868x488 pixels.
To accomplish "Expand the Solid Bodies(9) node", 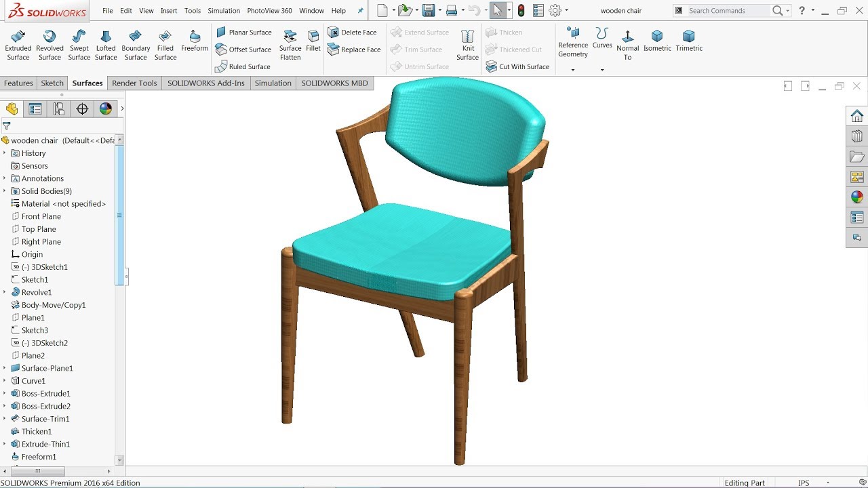I will (5, 191).
